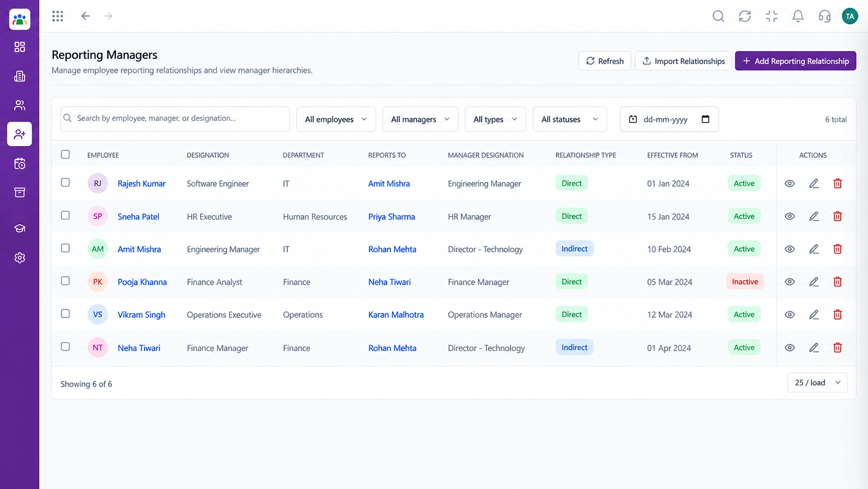Click the Inactive status badge for Pooja Khanna
This screenshot has height=489, width=868.
[x=745, y=282]
